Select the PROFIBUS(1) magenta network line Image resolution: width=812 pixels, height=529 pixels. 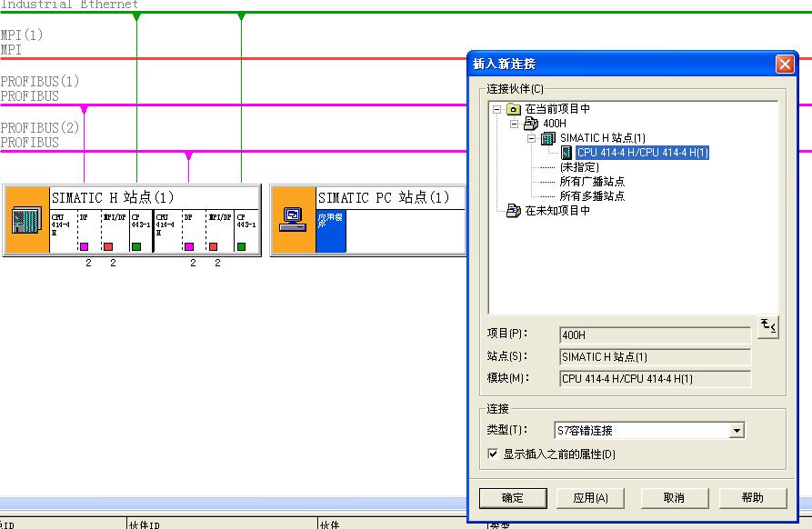pos(233,105)
